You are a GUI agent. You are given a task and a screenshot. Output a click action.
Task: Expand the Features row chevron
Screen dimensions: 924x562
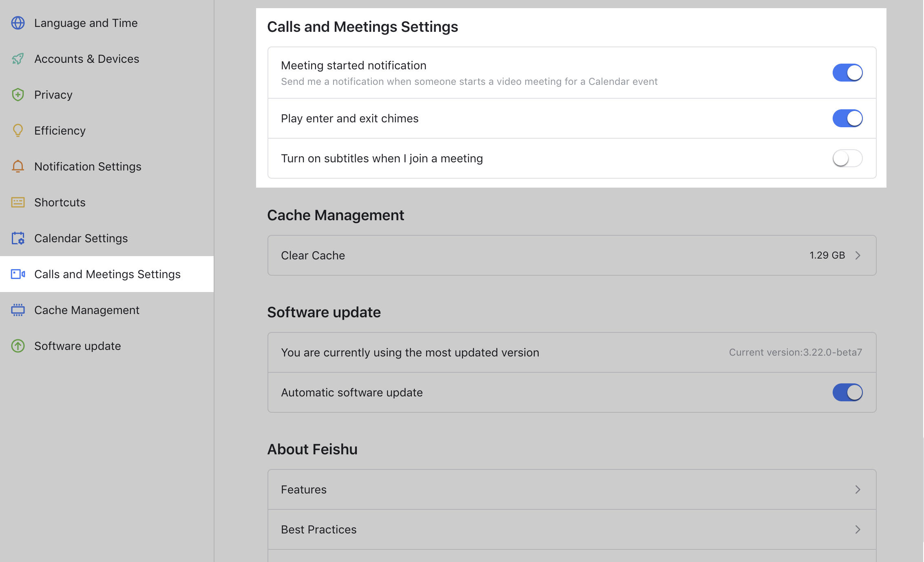[x=858, y=489]
